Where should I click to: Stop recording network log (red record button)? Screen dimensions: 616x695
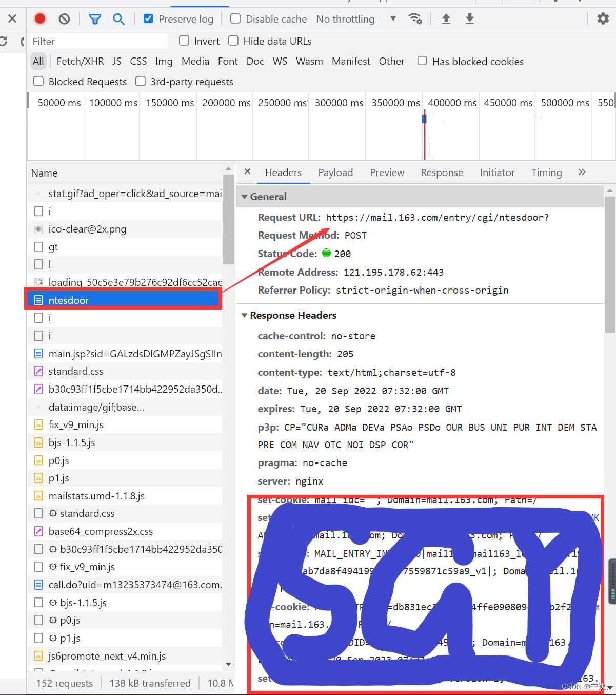click(x=40, y=18)
